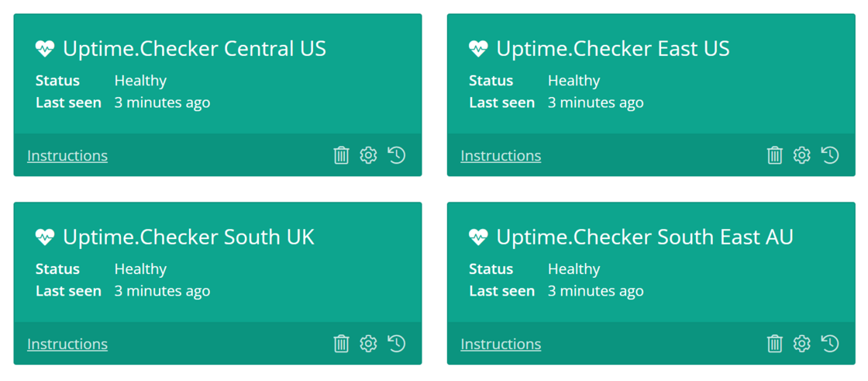
Task: Click the Uptime.Checker South UK heading
Action: coord(188,237)
